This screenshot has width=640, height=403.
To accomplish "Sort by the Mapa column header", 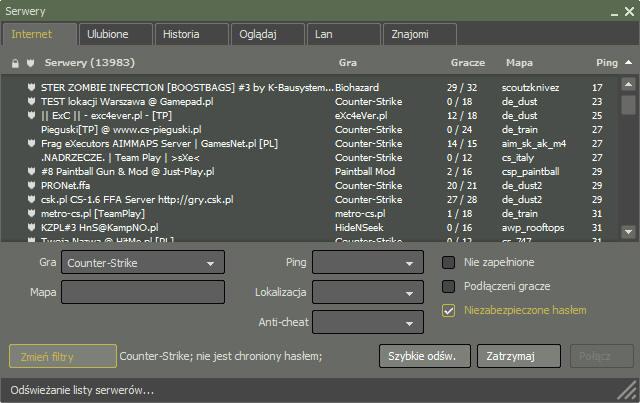I will click(x=519, y=62).
